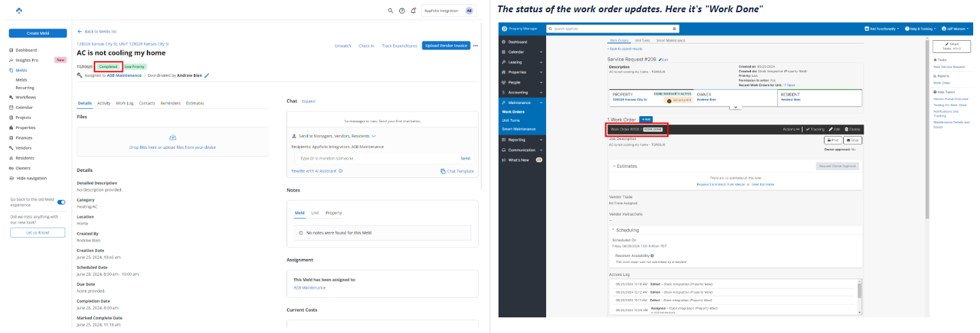Open the notifications bell icon
Image resolution: width=980 pixels, height=333 pixels.
tap(413, 11)
